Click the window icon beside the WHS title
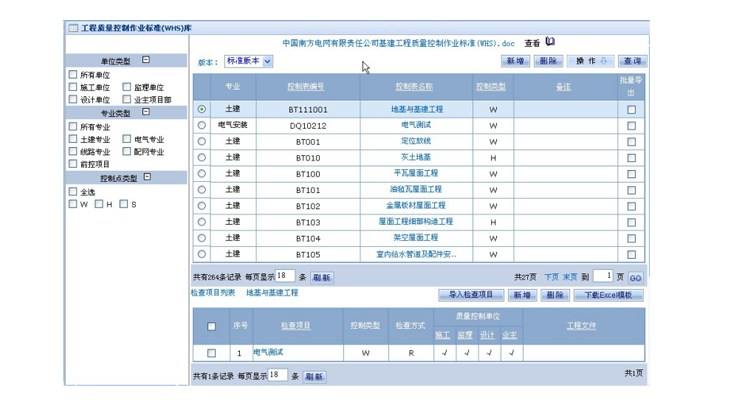The width and height of the screenshot is (730, 400). point(73,28)
